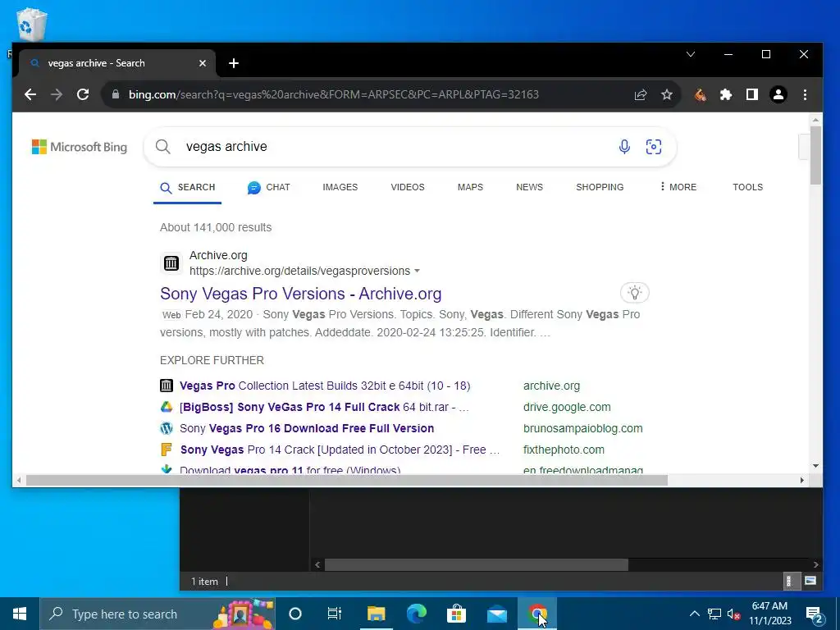Open Task View on the taskbar
The width and height of the screenshot is (840, 630).
tap(335, 614)
